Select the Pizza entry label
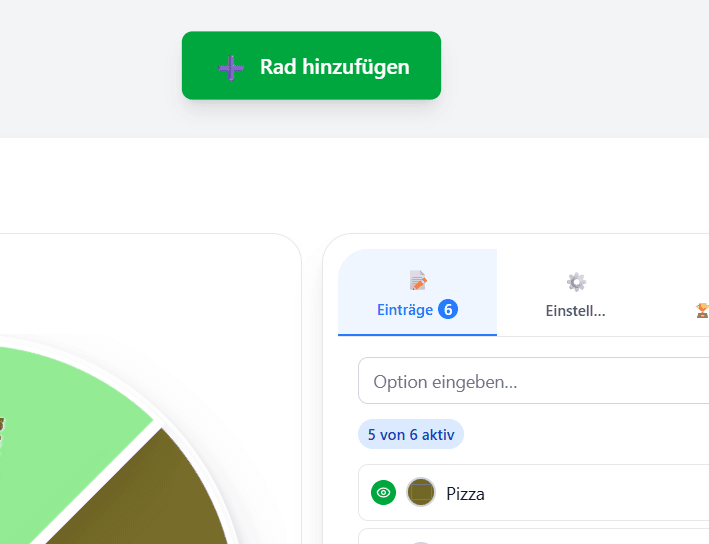 [x=465, y=493]
